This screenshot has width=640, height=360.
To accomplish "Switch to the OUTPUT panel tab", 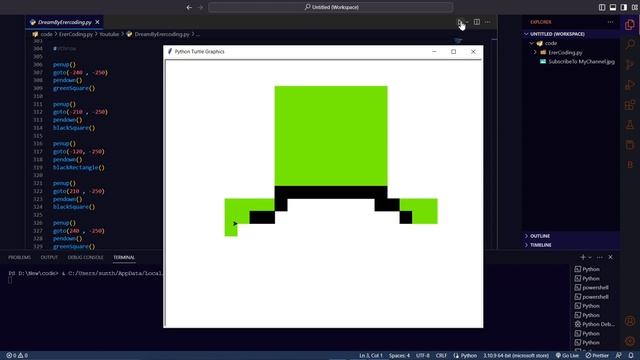I will tap(49, 258).
